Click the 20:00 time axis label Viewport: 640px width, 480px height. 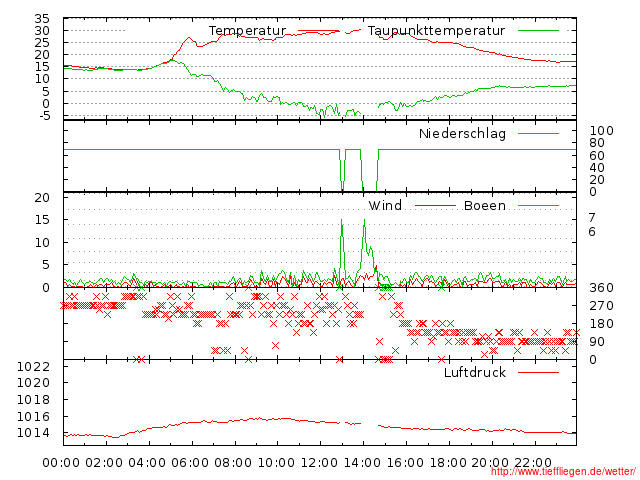(x=490, y=463)
